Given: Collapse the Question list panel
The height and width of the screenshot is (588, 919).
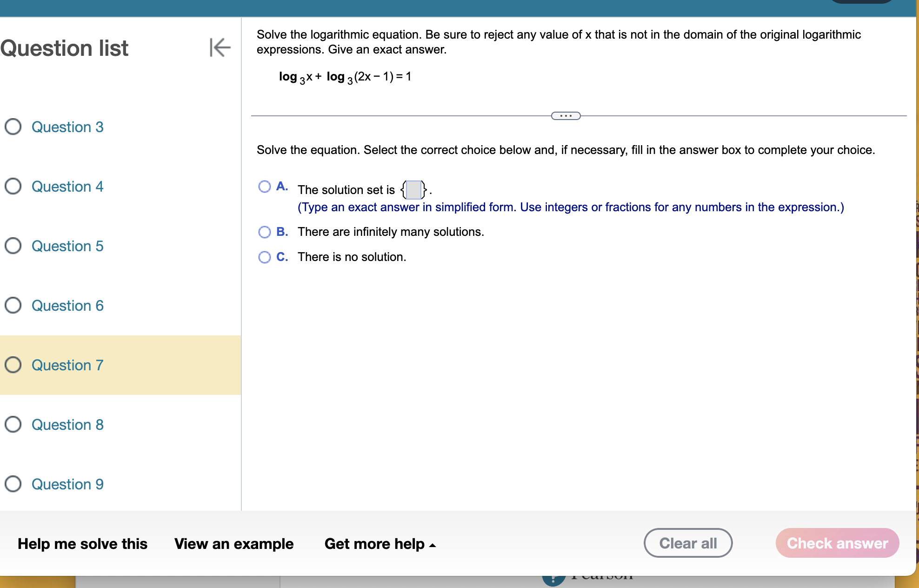Looking at the screenshot, I should [220, 48].
